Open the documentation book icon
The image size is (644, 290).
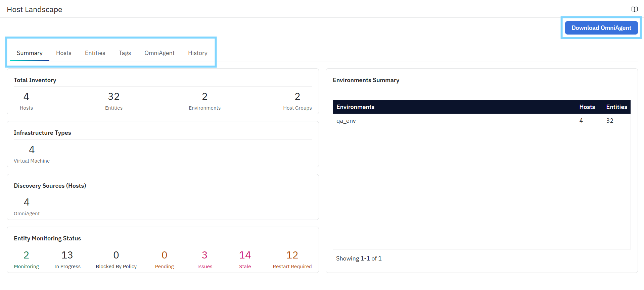634,9
